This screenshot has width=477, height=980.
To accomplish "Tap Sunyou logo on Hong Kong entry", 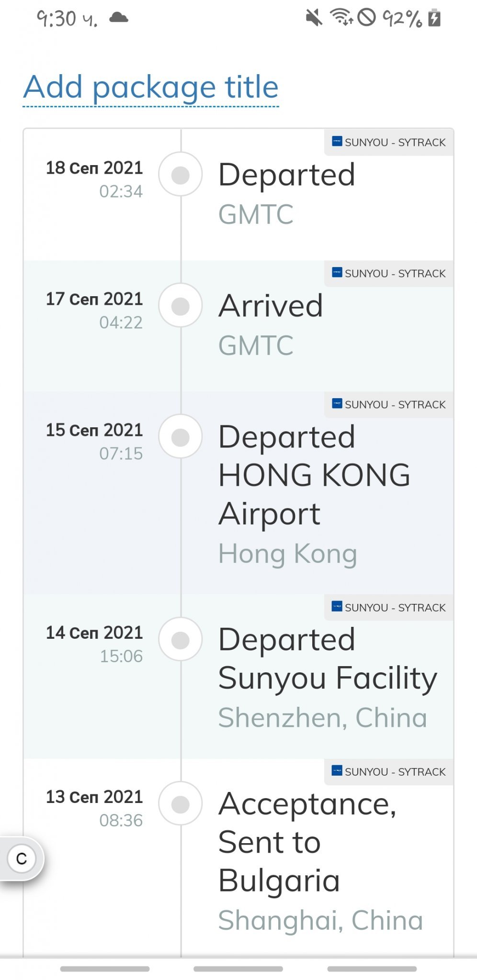I will pyautogui.click(x=337, y=404).
